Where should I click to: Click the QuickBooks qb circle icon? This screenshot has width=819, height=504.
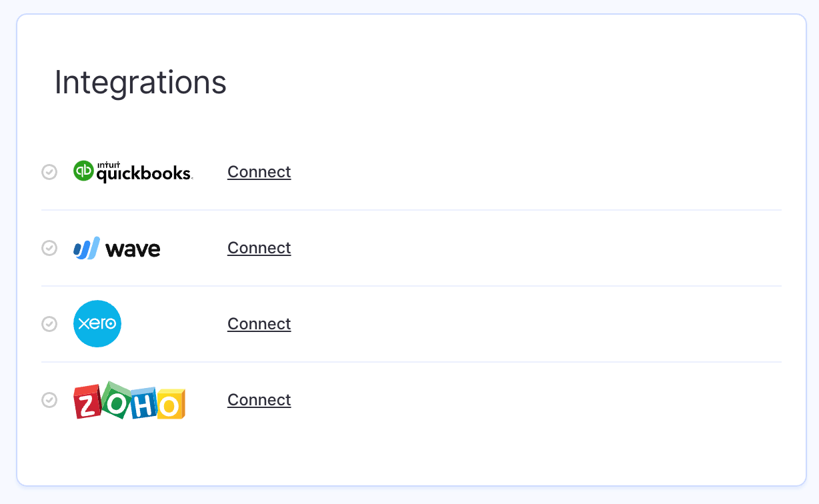[83, 171]
